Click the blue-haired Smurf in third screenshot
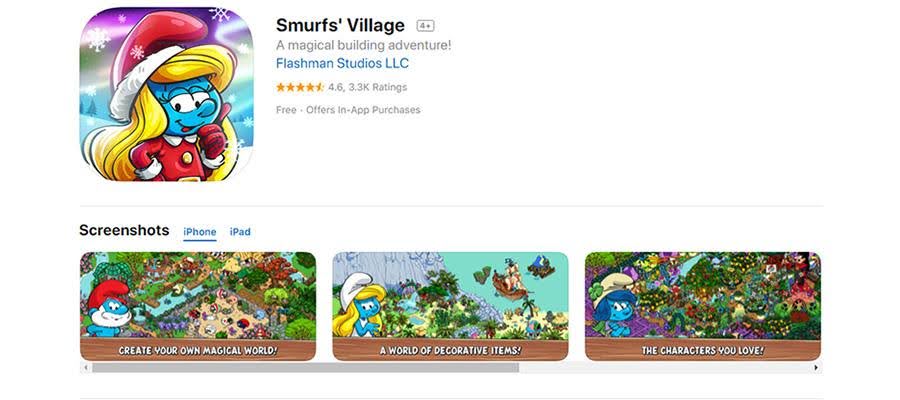 click(613, 308)
